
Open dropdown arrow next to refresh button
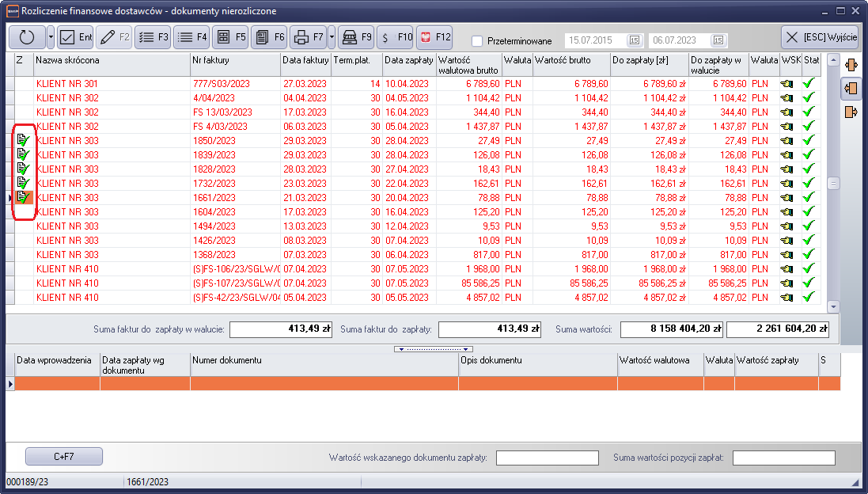(x=51, y=37)
